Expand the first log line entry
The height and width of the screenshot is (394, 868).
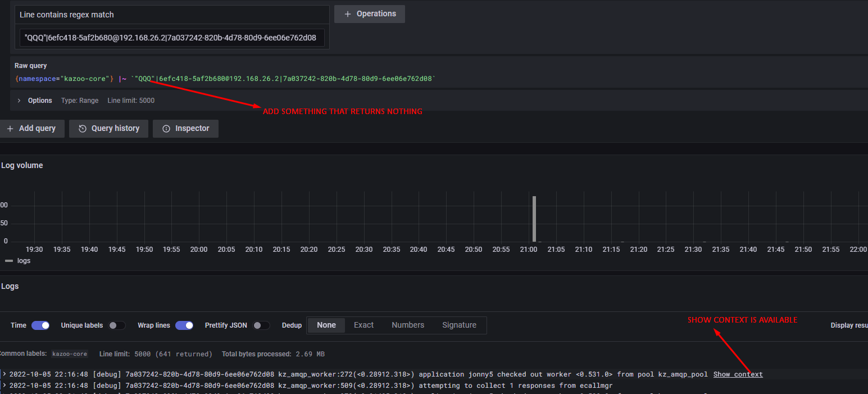tap(4, 374)
